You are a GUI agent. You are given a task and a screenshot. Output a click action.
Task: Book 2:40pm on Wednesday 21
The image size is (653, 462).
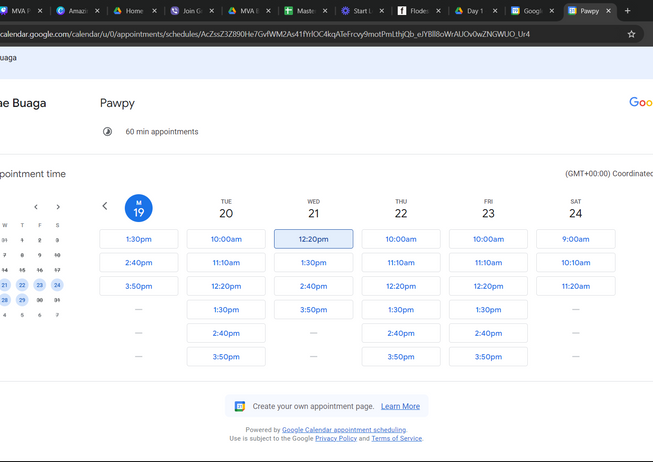[314, 286]
